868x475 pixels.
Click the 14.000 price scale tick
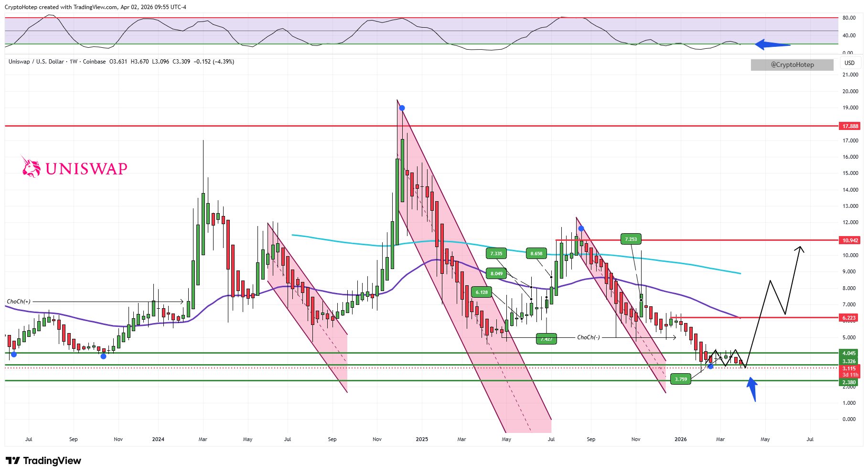tap(850, 190)
